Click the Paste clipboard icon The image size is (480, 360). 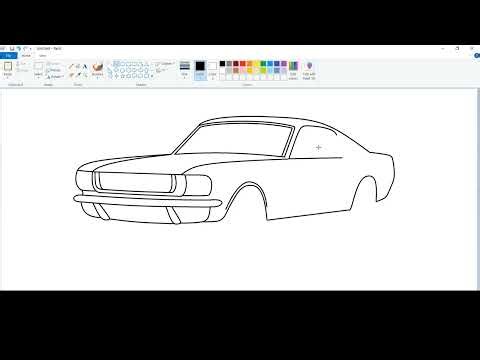tap(8, 67)
